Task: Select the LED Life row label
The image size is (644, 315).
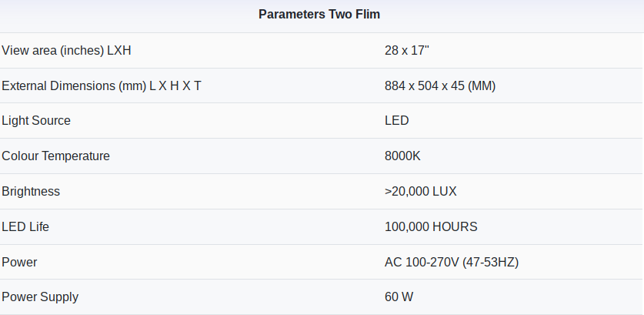Action: tap(25, 227)
